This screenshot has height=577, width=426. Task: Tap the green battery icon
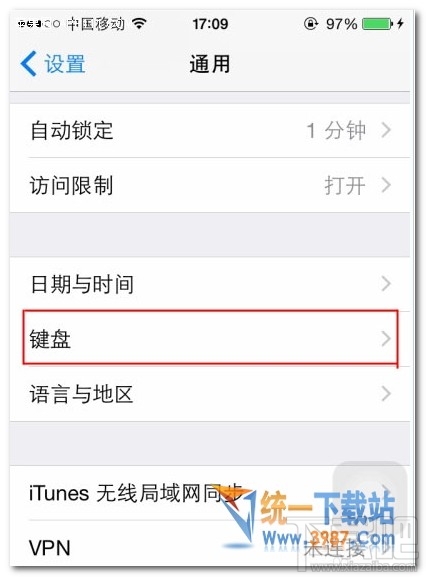[377, 24]
